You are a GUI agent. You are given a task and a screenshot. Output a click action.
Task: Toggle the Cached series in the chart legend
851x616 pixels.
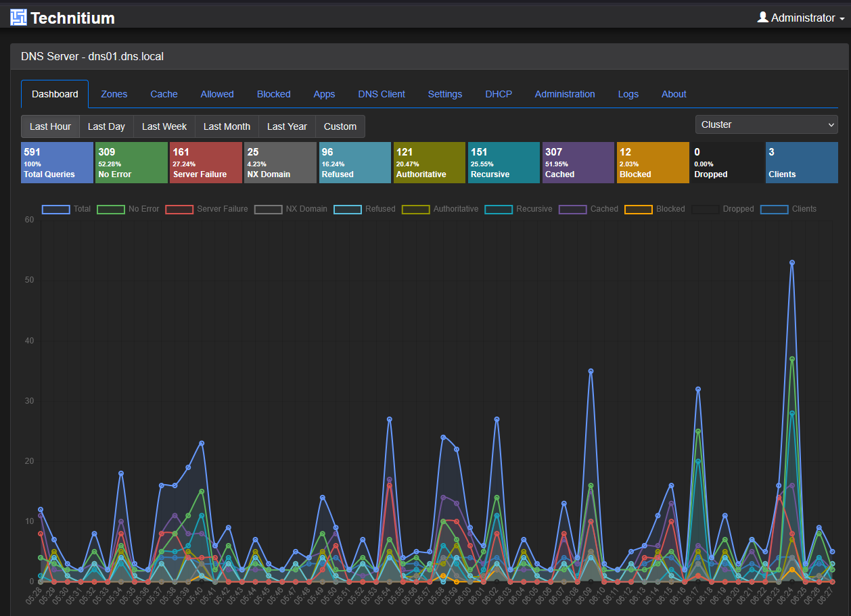[589, 209]
